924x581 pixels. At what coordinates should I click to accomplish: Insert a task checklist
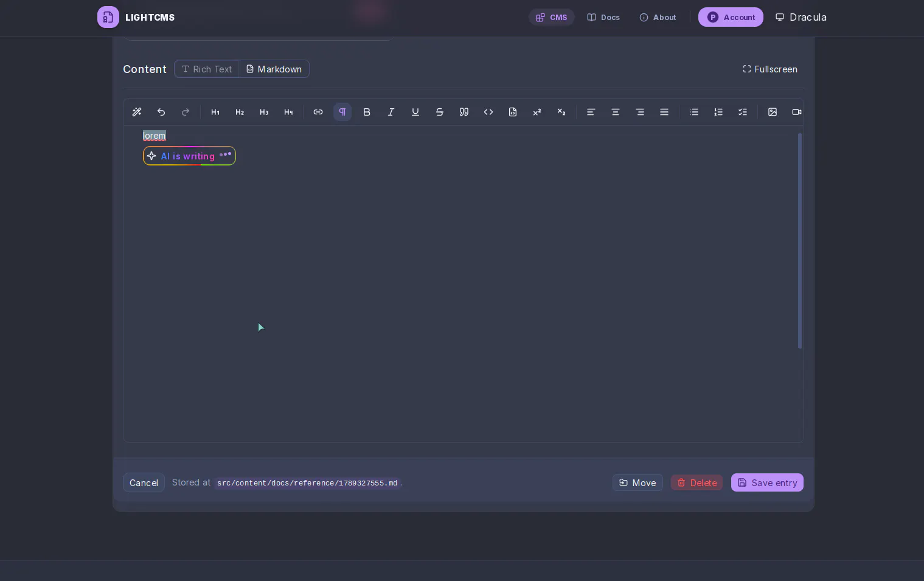[743, 112]
